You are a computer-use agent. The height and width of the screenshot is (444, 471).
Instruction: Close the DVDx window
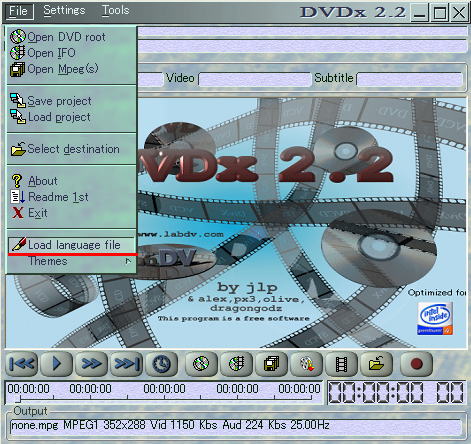[x=459, y=13]
